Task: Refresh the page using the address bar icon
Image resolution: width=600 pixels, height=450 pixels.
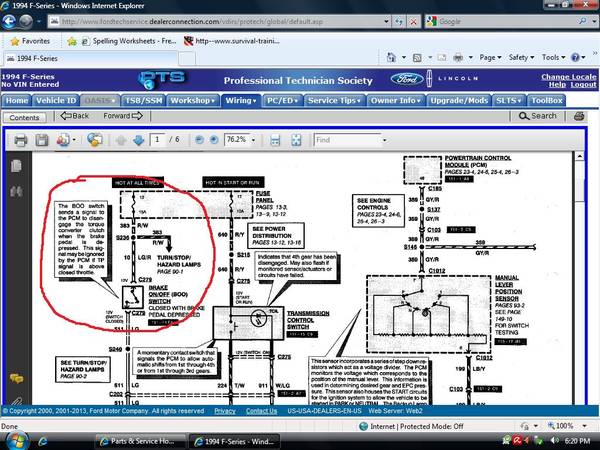Action: click(399, 22)
